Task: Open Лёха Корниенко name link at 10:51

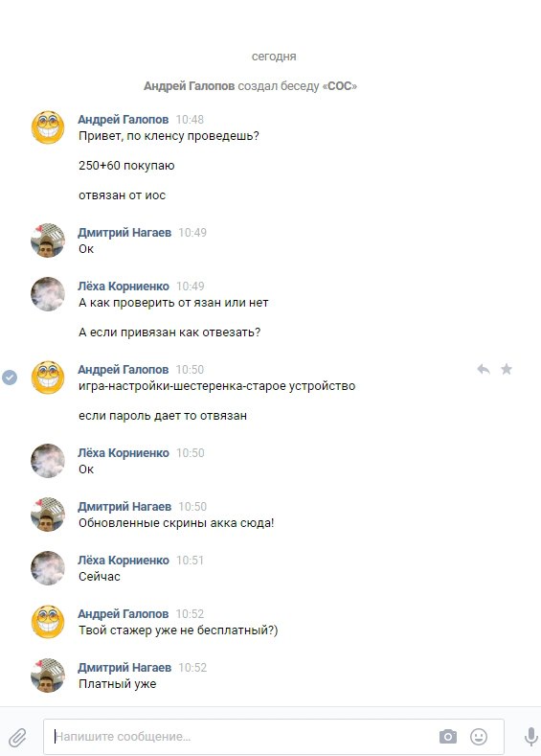Action: (124, 561)
